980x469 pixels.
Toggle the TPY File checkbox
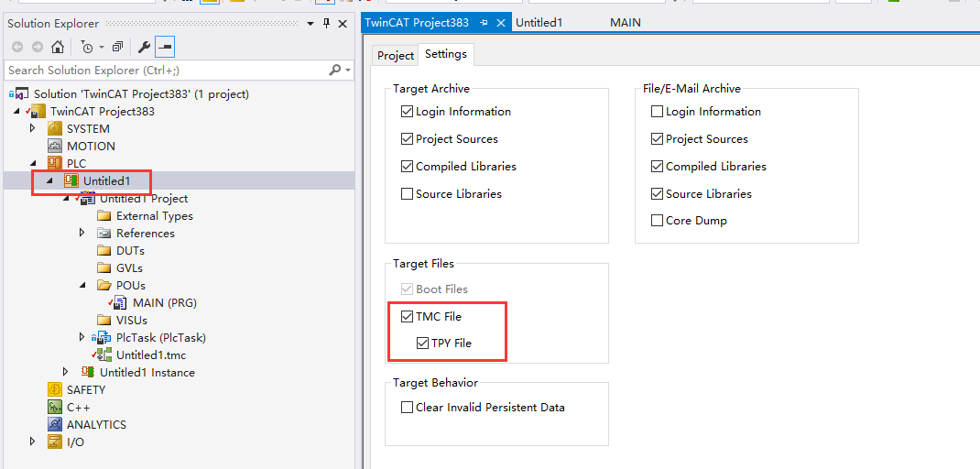[x=422, y=344]
